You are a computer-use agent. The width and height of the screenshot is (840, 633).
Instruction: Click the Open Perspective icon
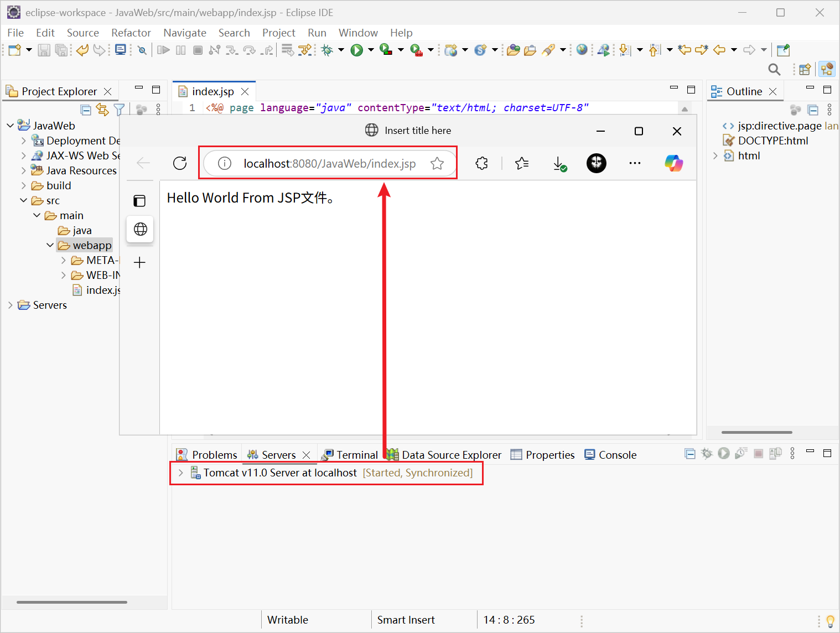pyautogui.click(x=805, y=69)
